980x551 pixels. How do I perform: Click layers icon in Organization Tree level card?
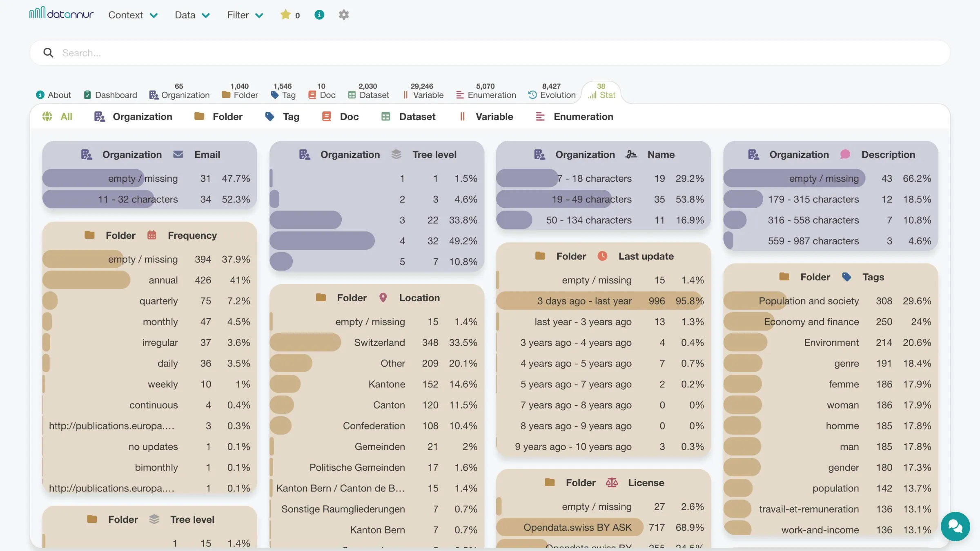pos(396,155)
